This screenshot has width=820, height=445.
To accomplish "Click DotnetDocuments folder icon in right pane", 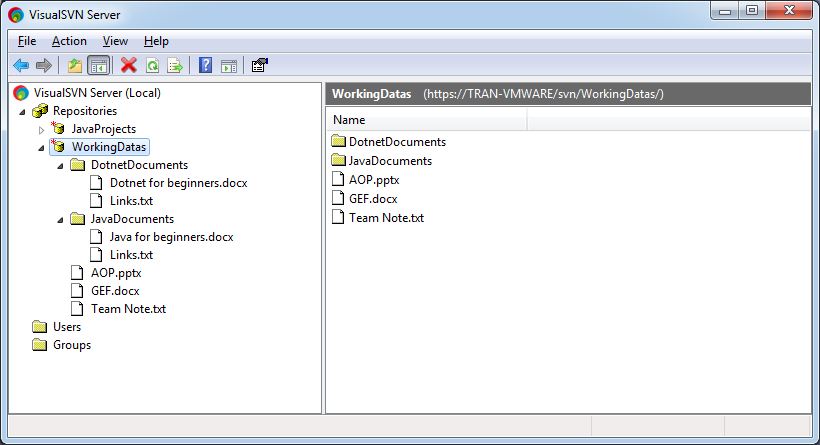I will [x=339, y=141].
